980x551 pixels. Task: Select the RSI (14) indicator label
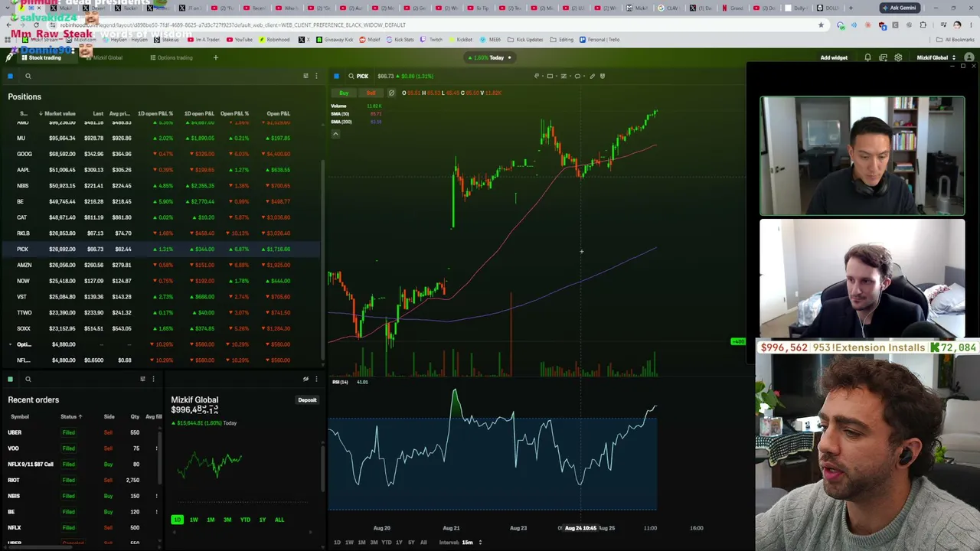click(x=340, y=382)
